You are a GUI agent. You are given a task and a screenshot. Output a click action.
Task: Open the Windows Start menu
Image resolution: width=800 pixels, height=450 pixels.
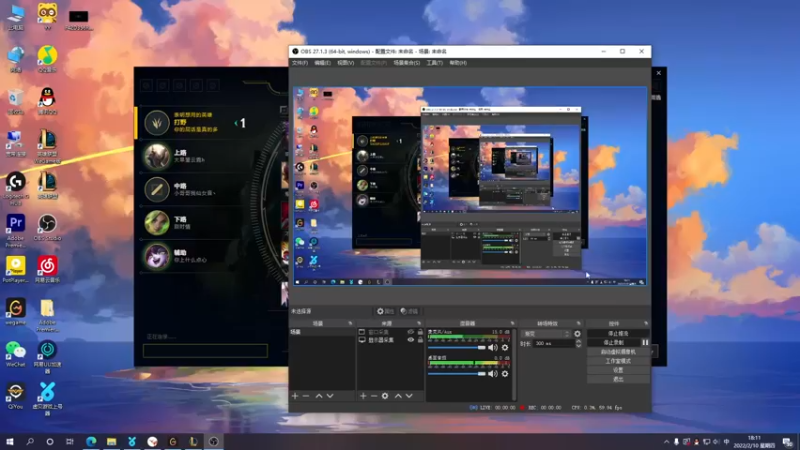click(x=10, y=441)
